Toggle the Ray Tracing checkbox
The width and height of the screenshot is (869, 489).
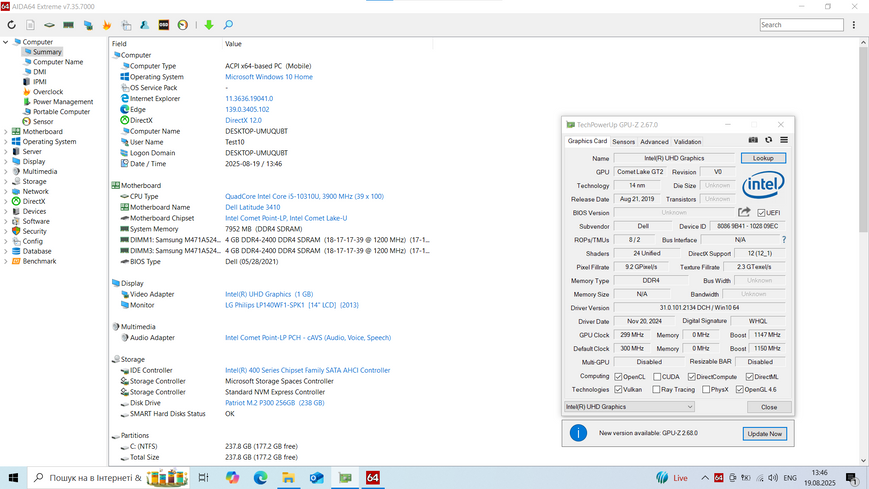tap(656, 389)
